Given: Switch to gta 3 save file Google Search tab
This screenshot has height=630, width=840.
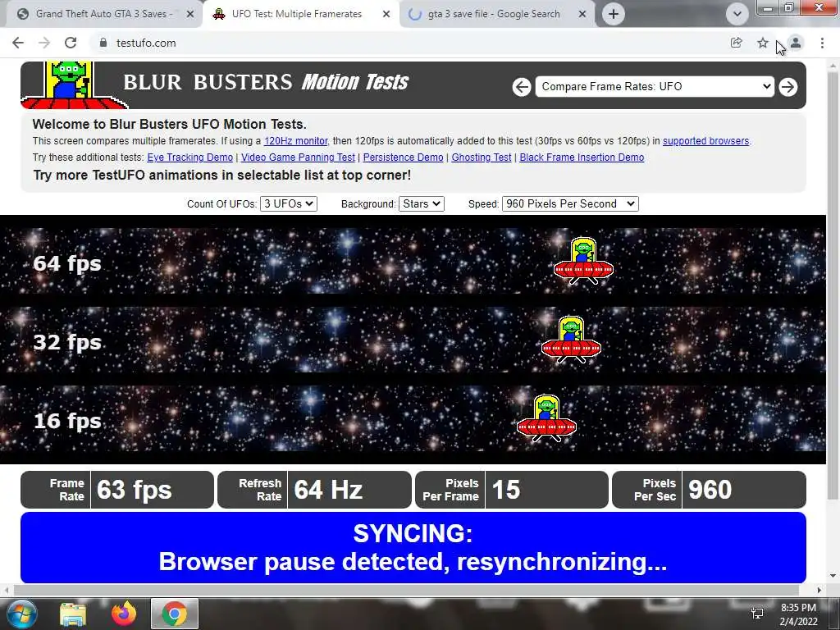Looking at the screenshot, I should pyautogui.click(x=493, y=14).
